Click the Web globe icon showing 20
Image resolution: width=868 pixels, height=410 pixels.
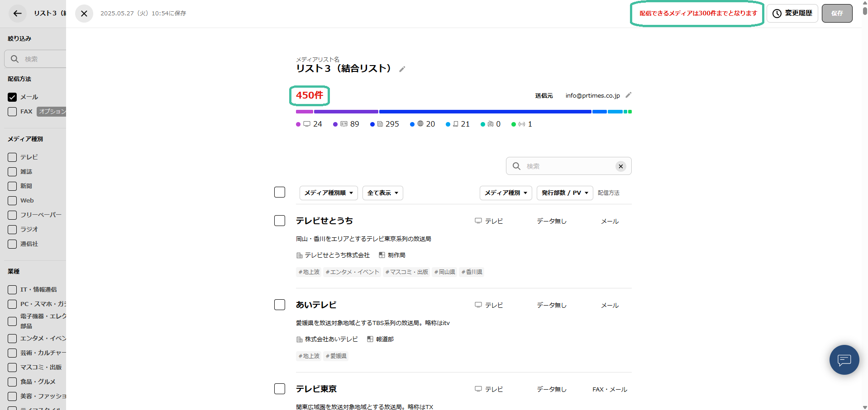click(420, 124)
